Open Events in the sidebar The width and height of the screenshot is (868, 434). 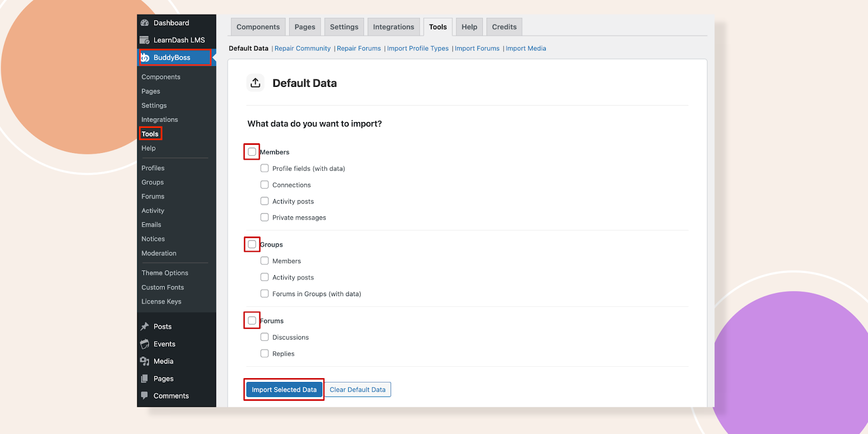point(176,344)
